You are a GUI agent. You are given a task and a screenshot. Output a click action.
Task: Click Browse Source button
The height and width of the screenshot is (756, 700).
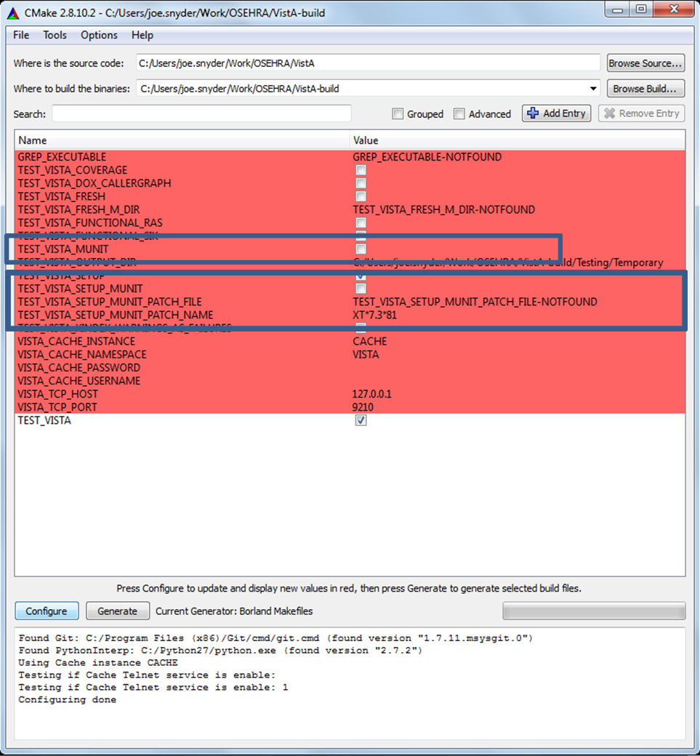645,63
